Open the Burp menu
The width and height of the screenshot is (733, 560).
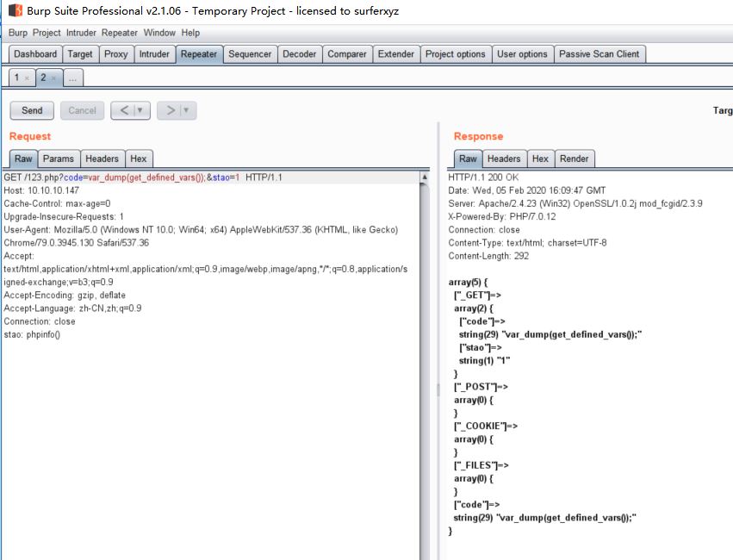[18, 33]
